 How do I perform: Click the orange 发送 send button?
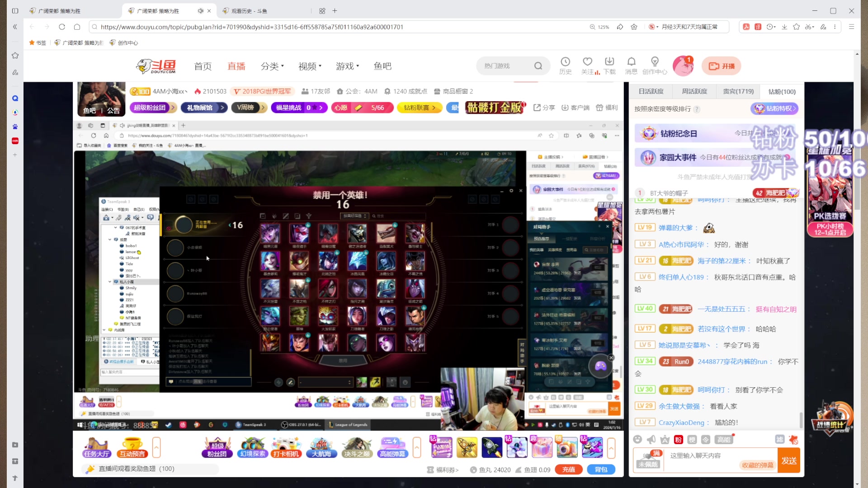(x=789, y=460)
